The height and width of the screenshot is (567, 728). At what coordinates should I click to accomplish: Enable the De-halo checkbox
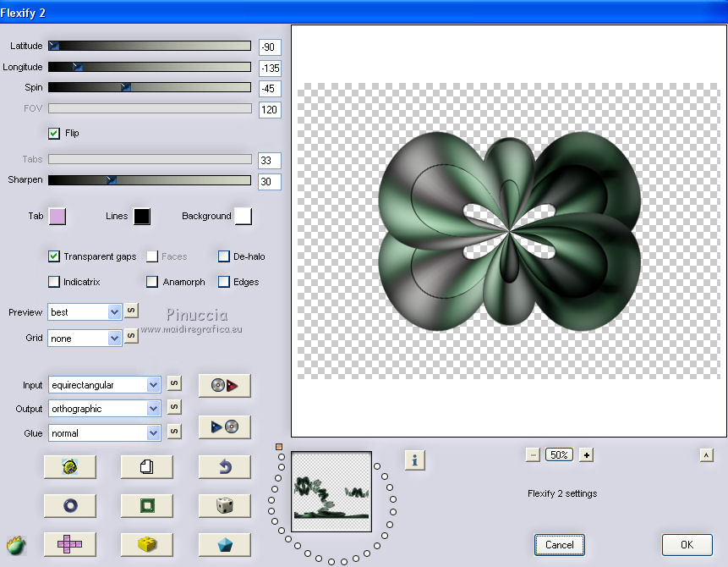tap(224, 256)
